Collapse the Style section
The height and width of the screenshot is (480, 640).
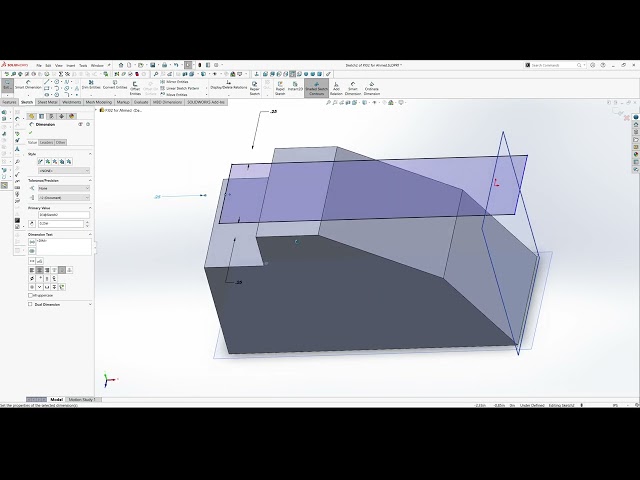90,154
